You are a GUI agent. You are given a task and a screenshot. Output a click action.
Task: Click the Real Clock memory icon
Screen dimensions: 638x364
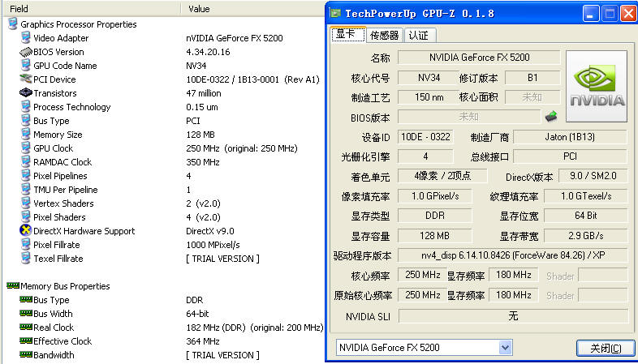[26, 328]
